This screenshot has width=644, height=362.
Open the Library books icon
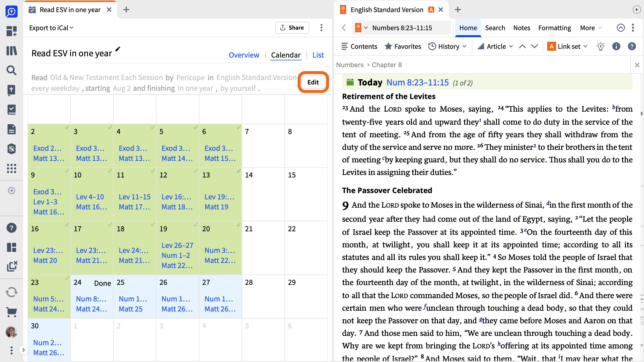12,51
